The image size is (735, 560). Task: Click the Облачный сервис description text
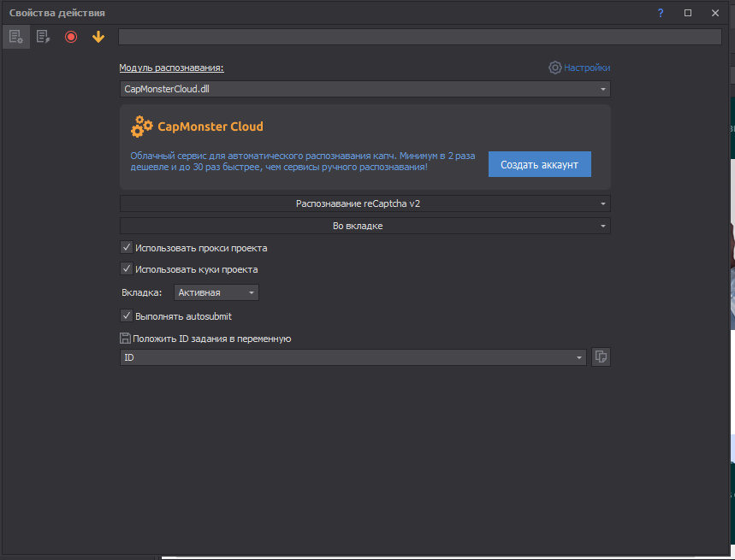pos(303,162)
